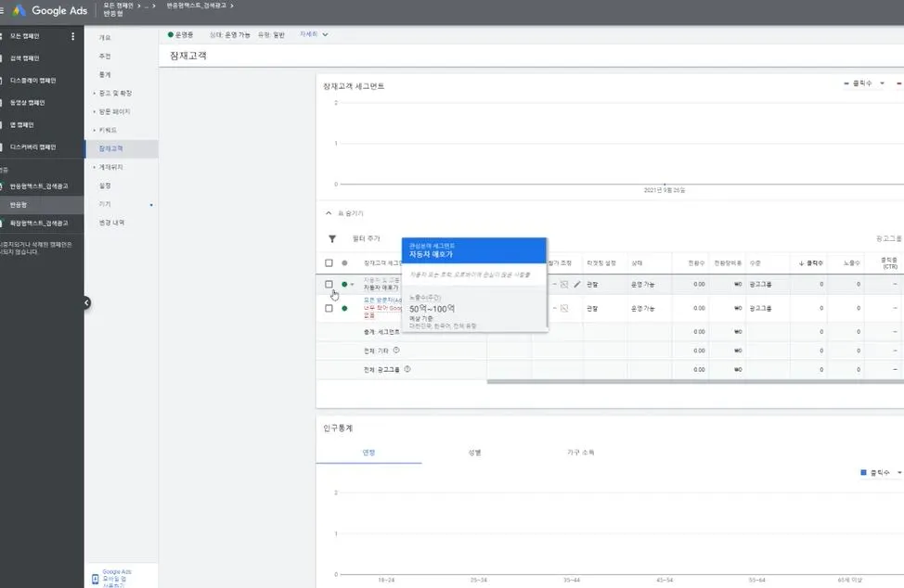Click the funnel filter icon
The image size is (904, 588).
(332, 238)
